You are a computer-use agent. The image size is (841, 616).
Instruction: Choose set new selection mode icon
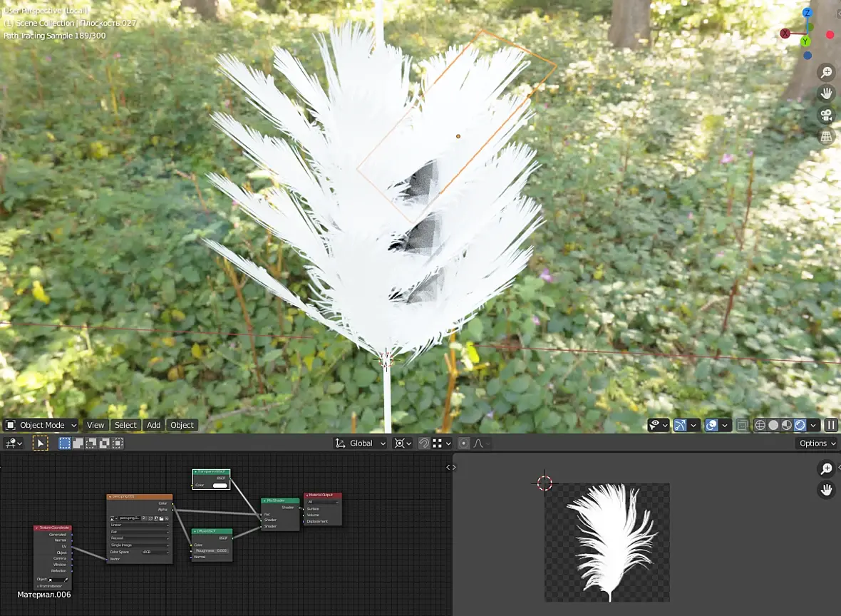coord(64,443)
